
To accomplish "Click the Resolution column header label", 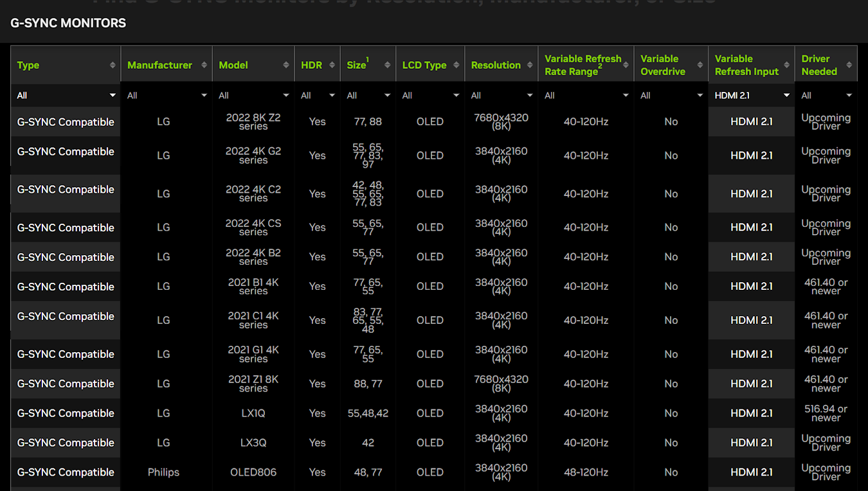I will tap(496, 65).
